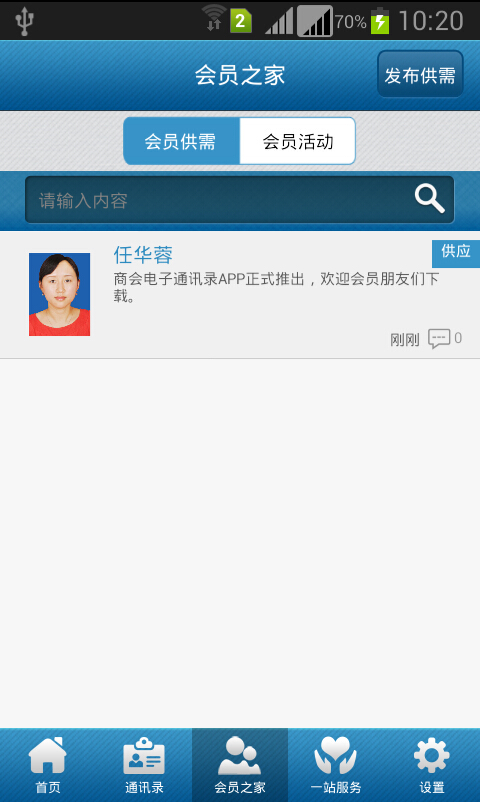Tap the search magnifier icon
The height and width of the screenshot is (802, 480).
point(429,198)
